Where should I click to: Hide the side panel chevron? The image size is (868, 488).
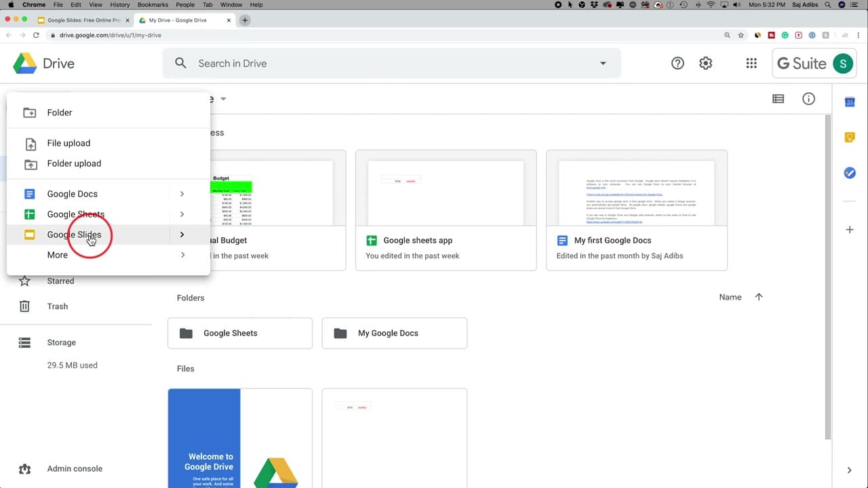point(850,470)
